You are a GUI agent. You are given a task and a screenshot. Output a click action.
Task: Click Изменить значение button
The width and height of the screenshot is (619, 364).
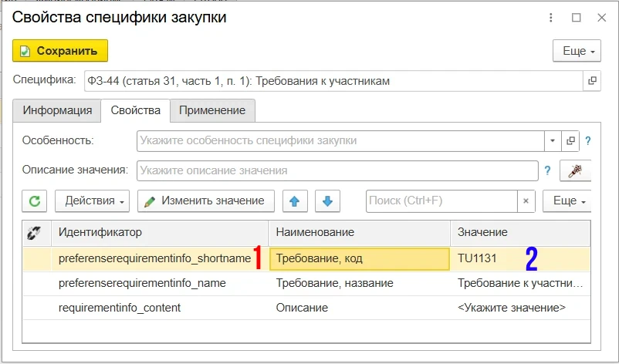pos(206,201)
